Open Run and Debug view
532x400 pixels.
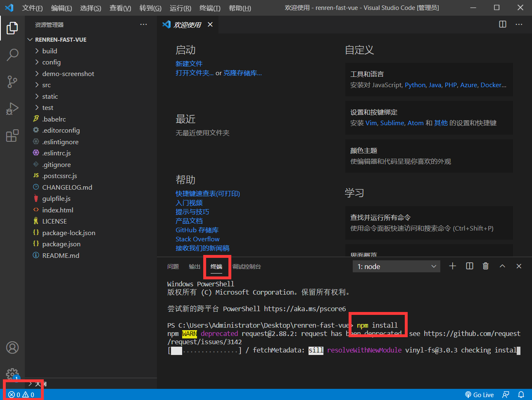12,109
